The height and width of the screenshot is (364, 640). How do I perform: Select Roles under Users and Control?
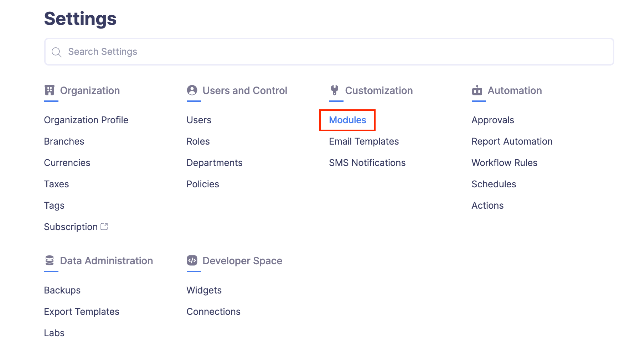(x=198, y=141)
